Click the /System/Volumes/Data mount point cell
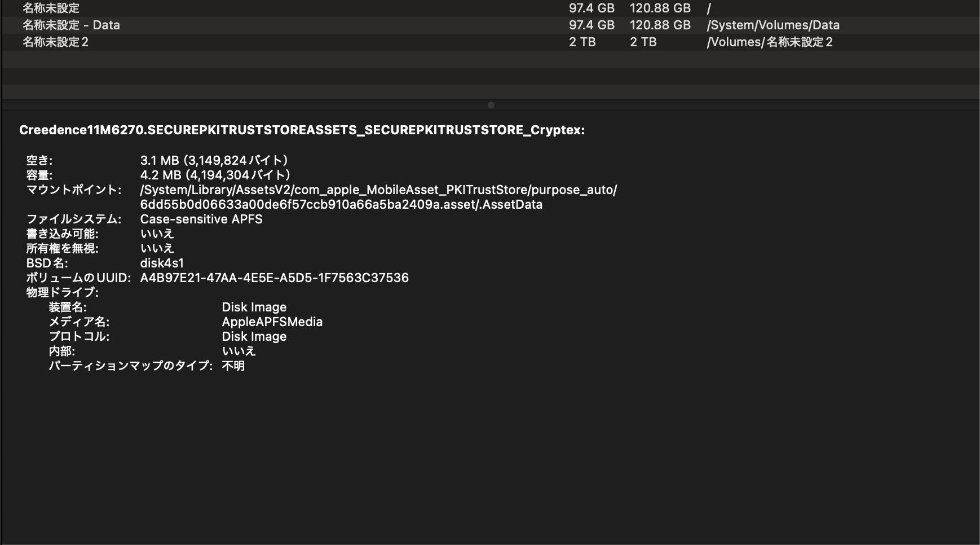The image size is (980, 545). 773,25
